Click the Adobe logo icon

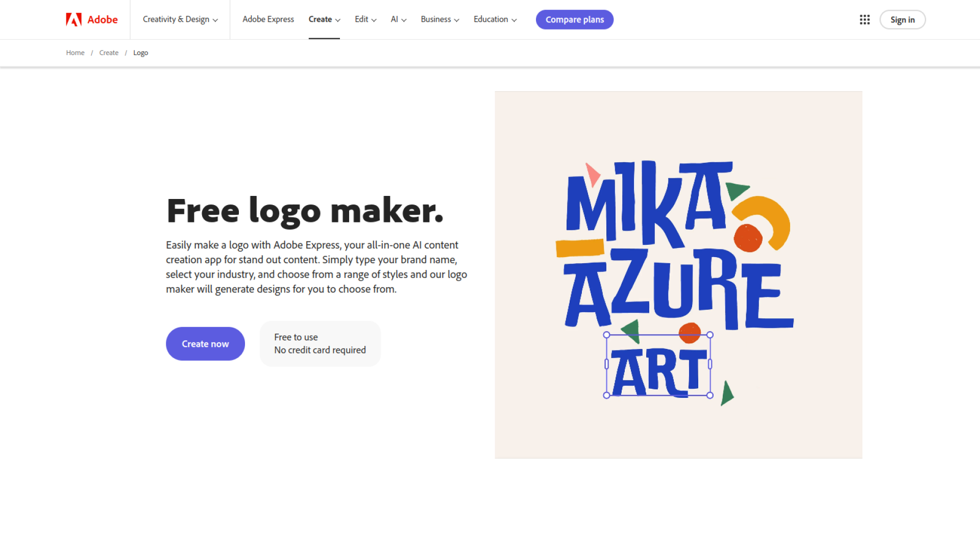(74, 19)
